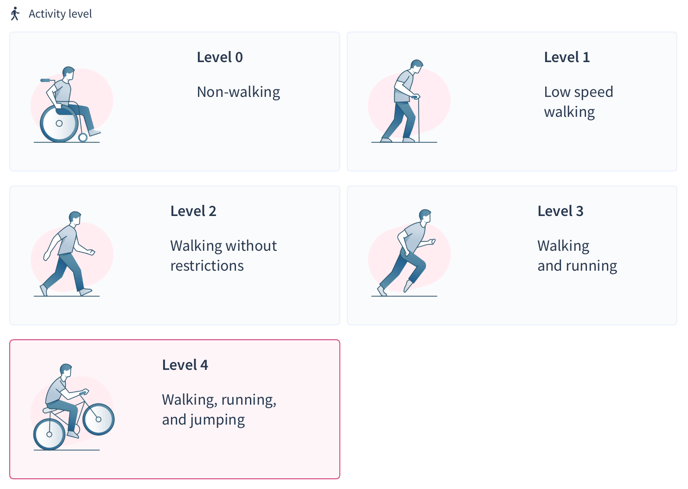Viewport: 688px width, 489px height.
Task: Click Walking, running, and jumping text
Action: (x=219, y=410)
